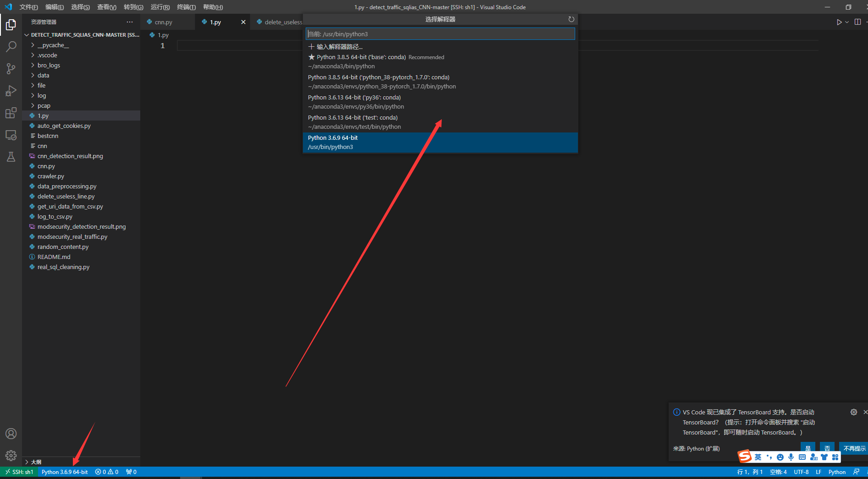
Task: Select Python 3.6.13 py36 conda interpreter
Action: point(440,102)
